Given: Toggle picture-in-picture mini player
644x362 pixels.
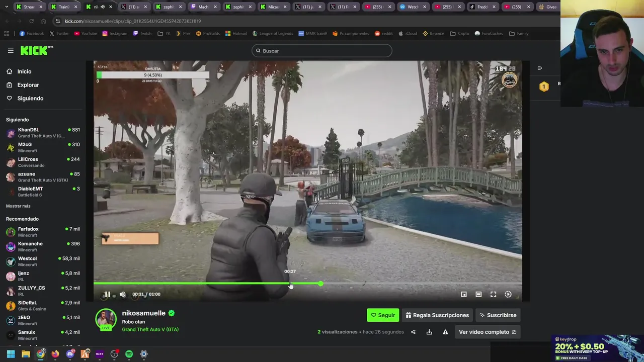Looking at the screenshot, I should pyautogui.click(x=464, y=295).
